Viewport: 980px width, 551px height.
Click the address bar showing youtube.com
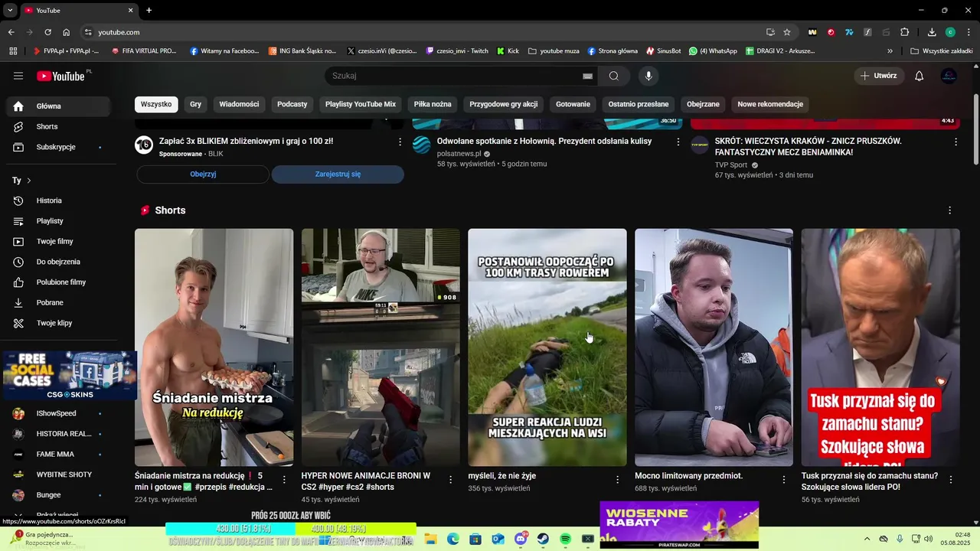(425, 32)
